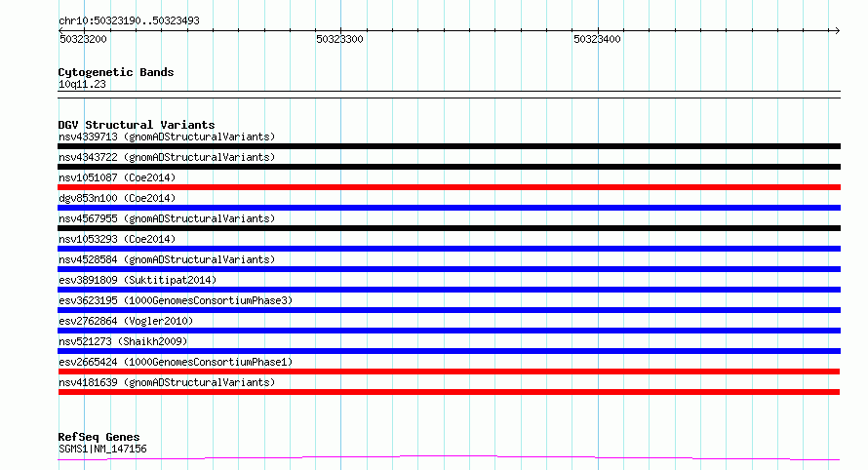Click the Cytogenetic Bands track title
Image resolution: width=868 pixels, height=470 pixels.
[x=116, y=72]
